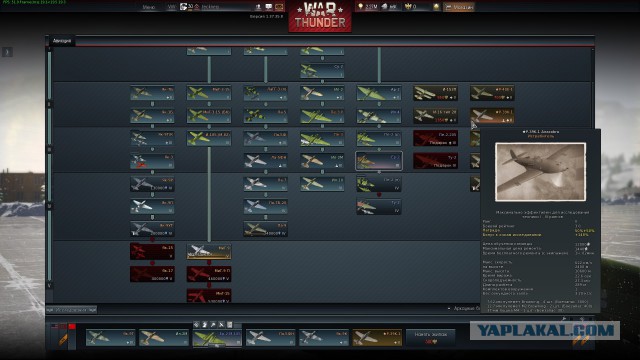Open the Меню item in top bar

[x=149, y=7]
